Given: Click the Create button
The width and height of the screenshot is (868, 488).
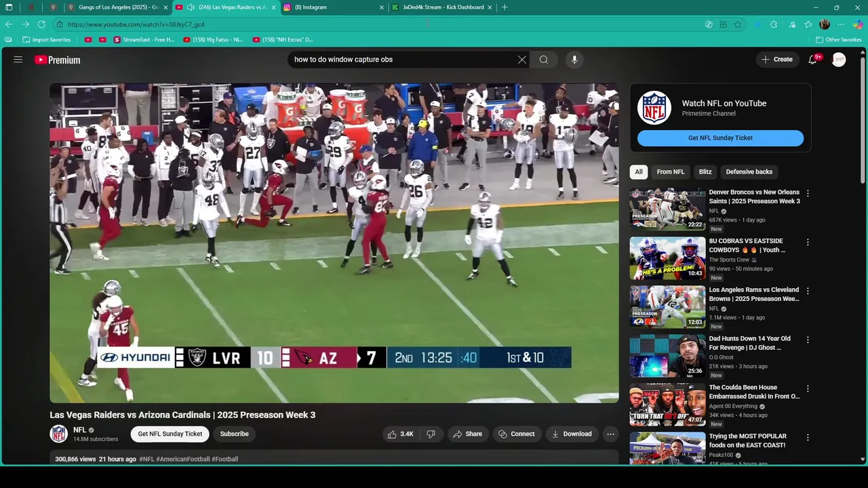Looking at the screenshot, I should pyautogui.click(x=776, y=60).
